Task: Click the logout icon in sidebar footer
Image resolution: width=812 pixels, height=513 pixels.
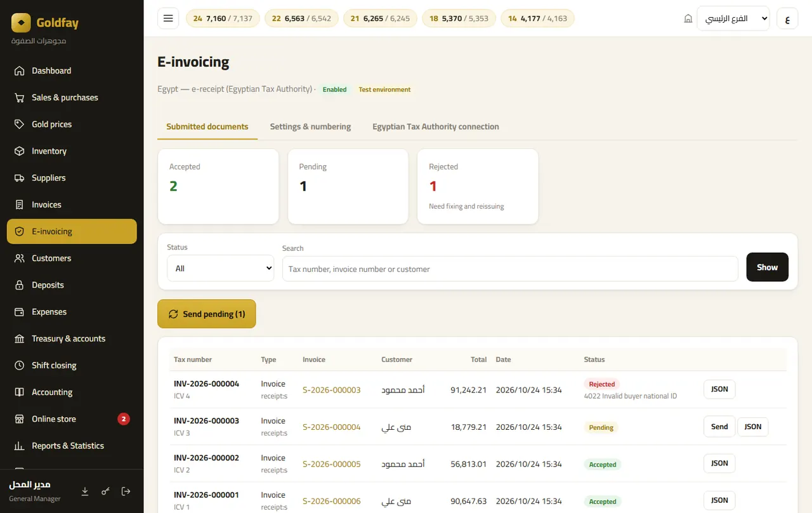Action: [x=126, y=491]
